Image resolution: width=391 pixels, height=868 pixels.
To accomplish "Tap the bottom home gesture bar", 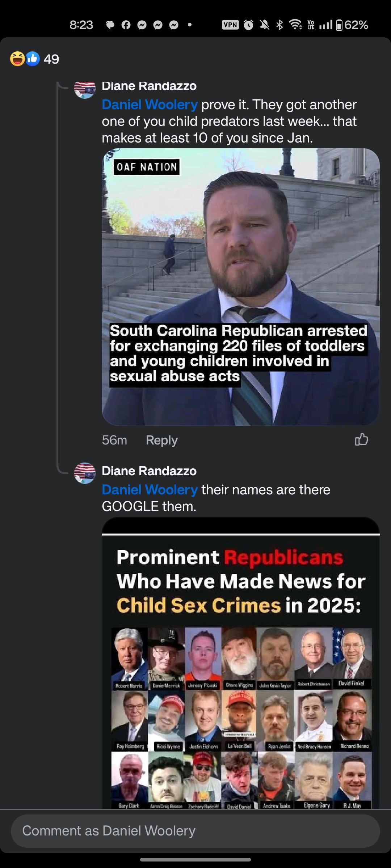I will 195,860.
